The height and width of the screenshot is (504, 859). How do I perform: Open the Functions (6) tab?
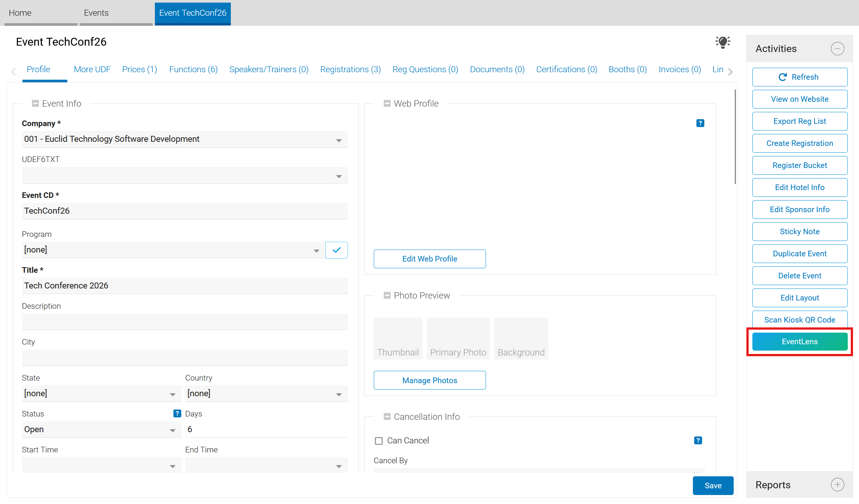(x=193, y=70)
